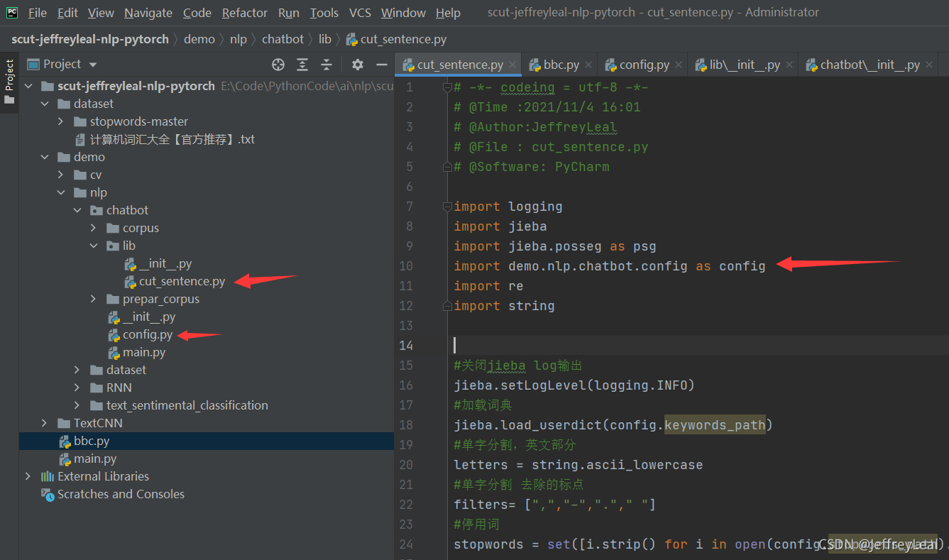Collapse the header comment fold marker at line 1
The height and width of the screenshot is (560, 949).
pos(446,87)
